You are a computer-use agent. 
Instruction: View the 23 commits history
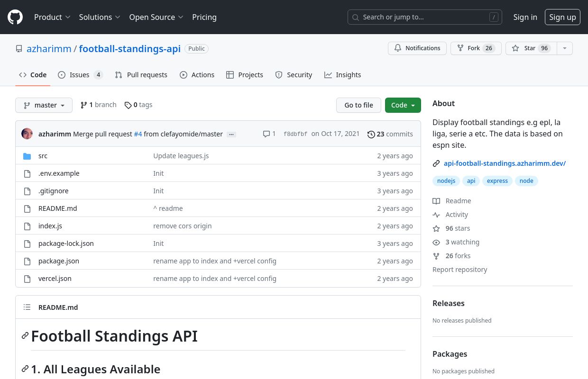[390, 134]
